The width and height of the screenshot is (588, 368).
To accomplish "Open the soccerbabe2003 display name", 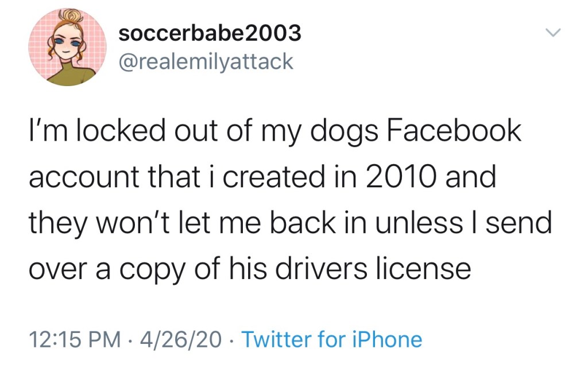I will (x=209, y=34).
